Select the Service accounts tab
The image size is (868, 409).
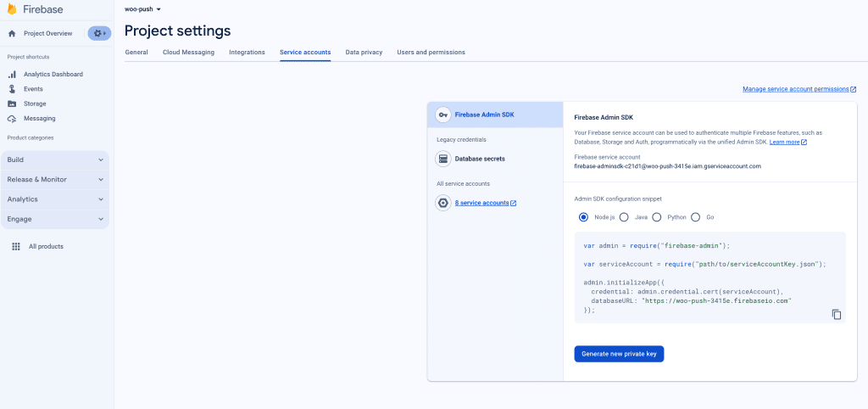pos(305,52)
